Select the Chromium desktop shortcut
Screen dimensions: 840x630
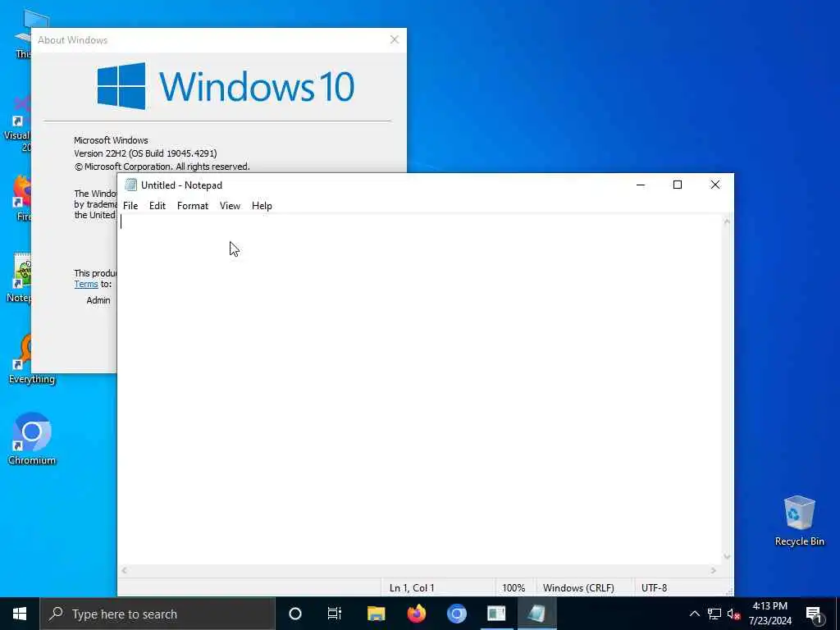pyautogui.click(x=32, y=438)
